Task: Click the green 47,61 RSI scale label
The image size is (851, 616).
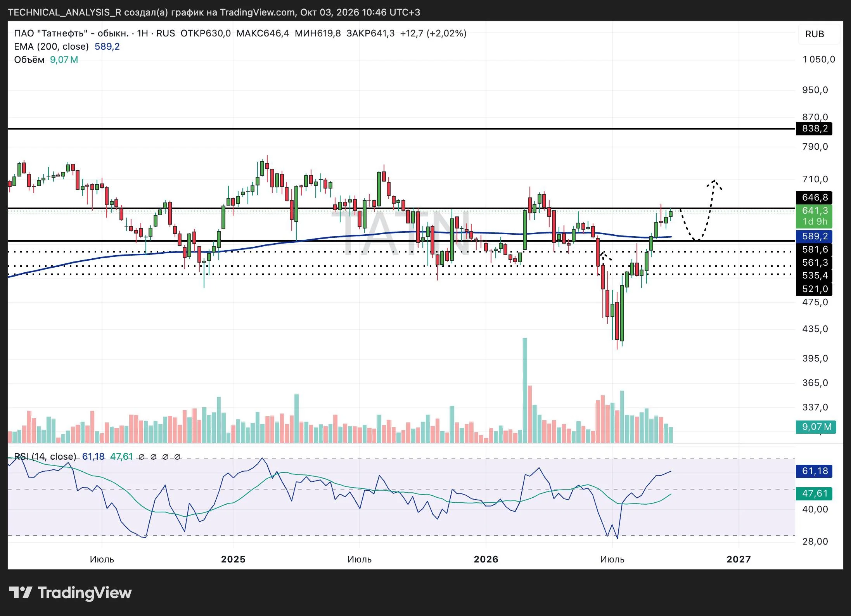Action: tap(815, 493)
